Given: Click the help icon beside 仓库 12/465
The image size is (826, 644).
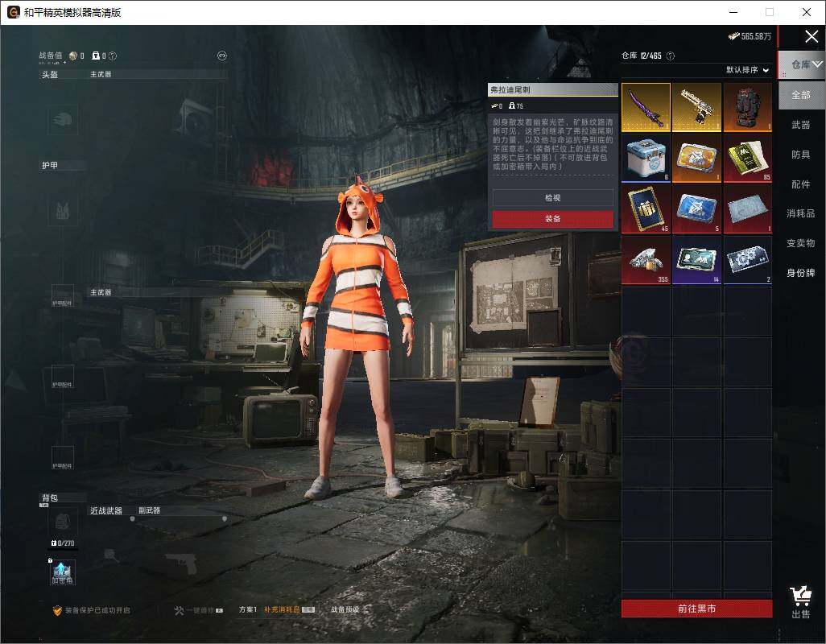Looking at the screenshot, I should tap(670, 56).
